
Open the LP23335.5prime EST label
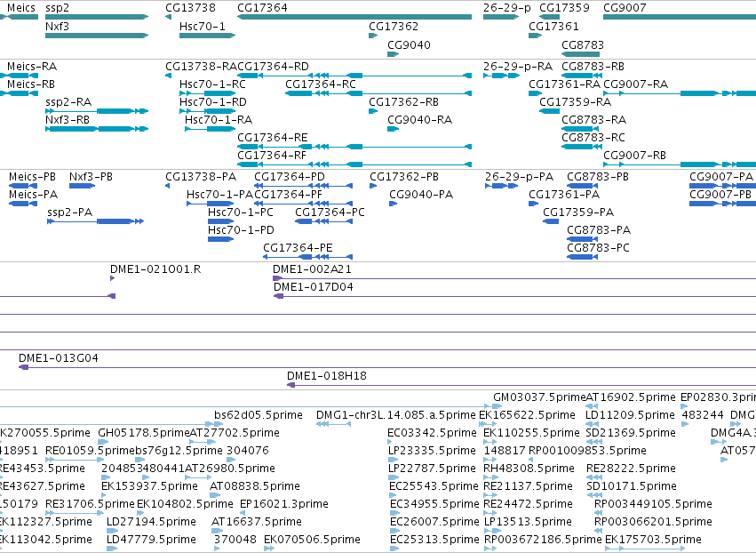coord(432,451)
